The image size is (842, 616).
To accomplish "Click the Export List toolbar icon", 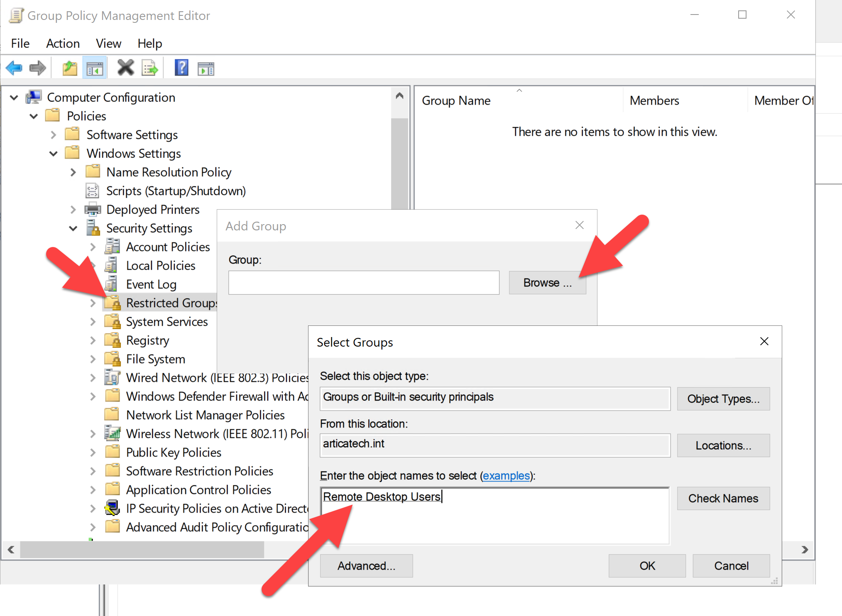I will click(149, 68).
